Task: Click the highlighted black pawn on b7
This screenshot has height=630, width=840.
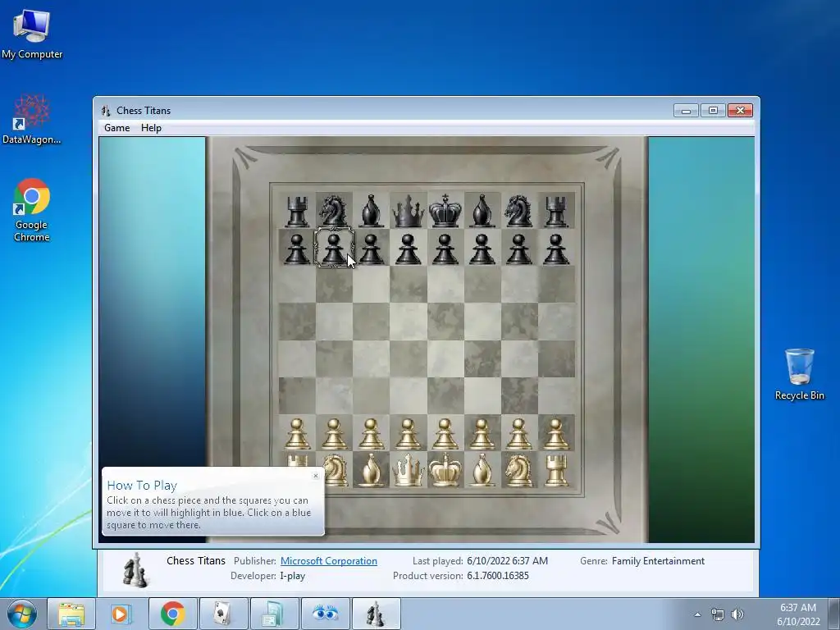Action: [x=334, y=249]
